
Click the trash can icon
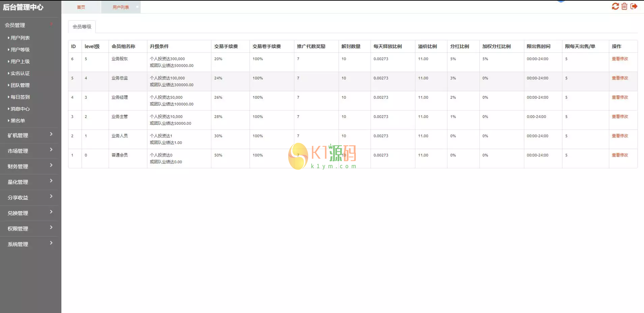624,6
